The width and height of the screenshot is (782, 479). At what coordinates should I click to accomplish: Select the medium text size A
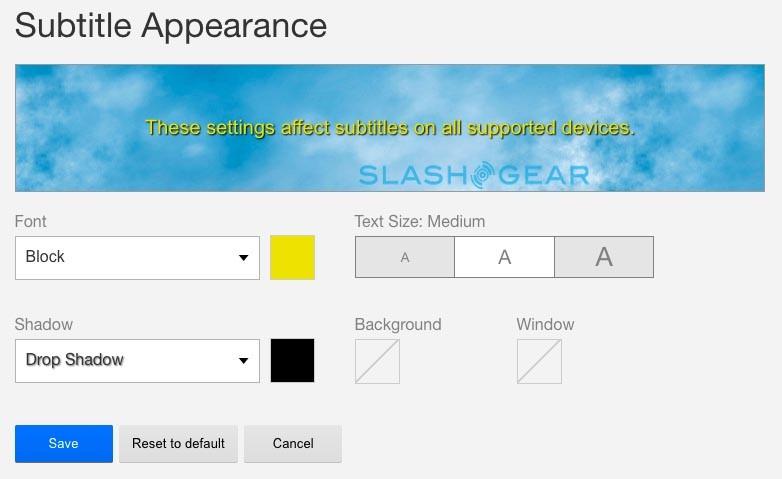tap(504, 257)
